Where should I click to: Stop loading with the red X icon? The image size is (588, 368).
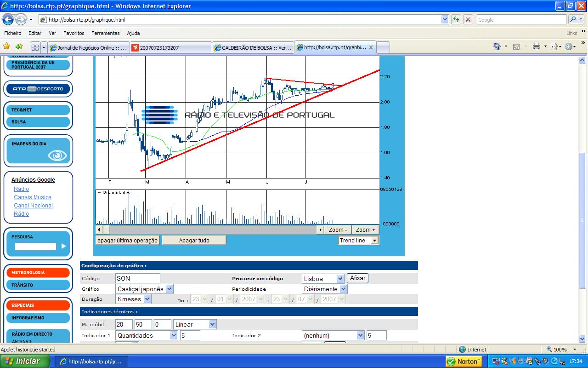[x=468, y=19]
